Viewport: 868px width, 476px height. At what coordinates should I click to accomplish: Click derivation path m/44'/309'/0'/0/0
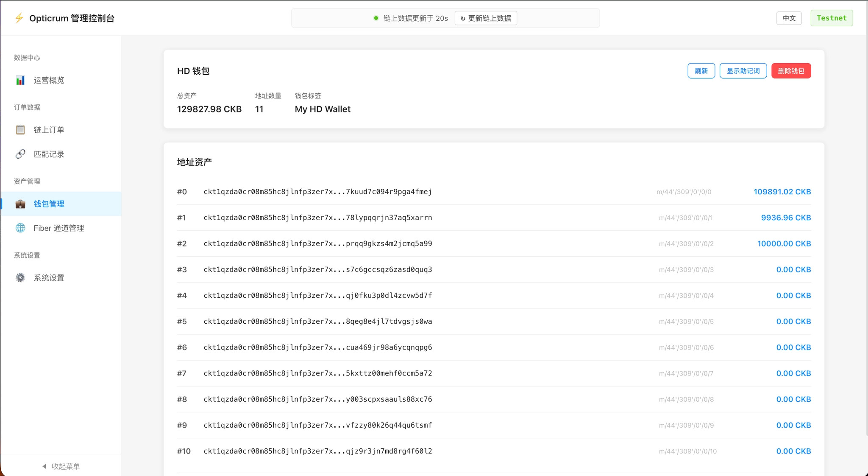click(x=684, y=192)
